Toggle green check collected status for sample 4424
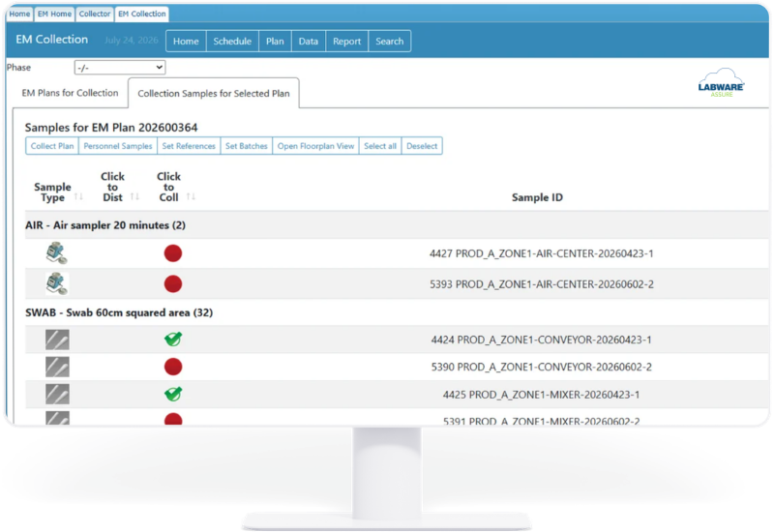 point(173,340)
